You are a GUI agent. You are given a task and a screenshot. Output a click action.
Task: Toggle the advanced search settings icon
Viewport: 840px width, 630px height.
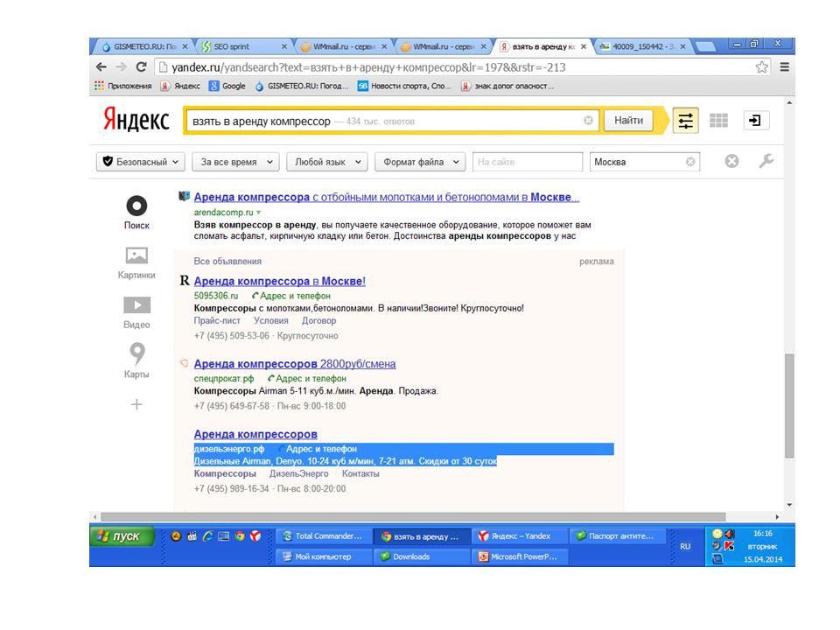(685, 121)
